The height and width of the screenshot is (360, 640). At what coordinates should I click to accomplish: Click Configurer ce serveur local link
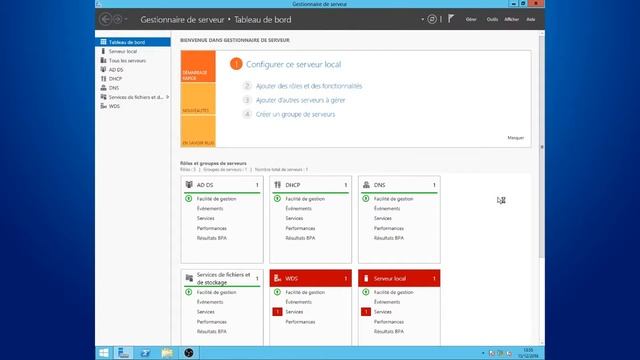tap(293, 64)
